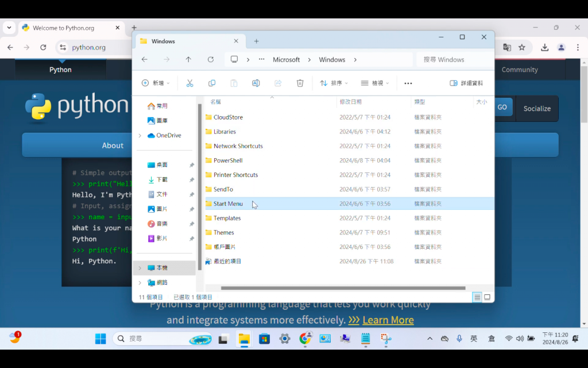Click the Rename icon in Explorer toolbar
The image size is (588, 368).
coord(256,83)
